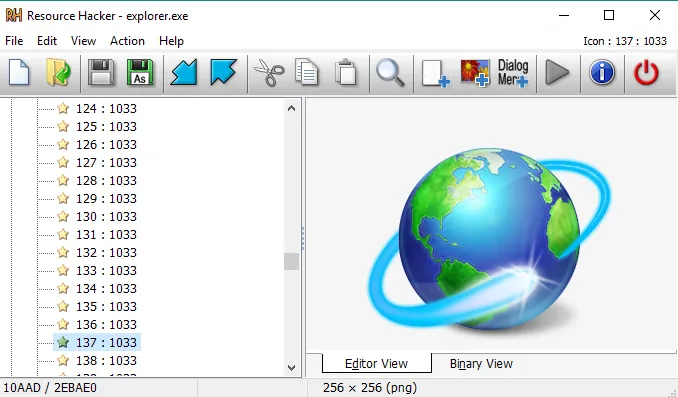
Task: Click the Save floppy disk icon
Action: (x=101, y=73)
